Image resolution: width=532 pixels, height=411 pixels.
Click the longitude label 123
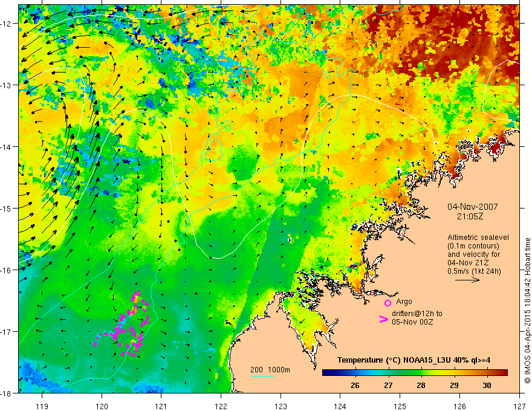pos(281,406)
